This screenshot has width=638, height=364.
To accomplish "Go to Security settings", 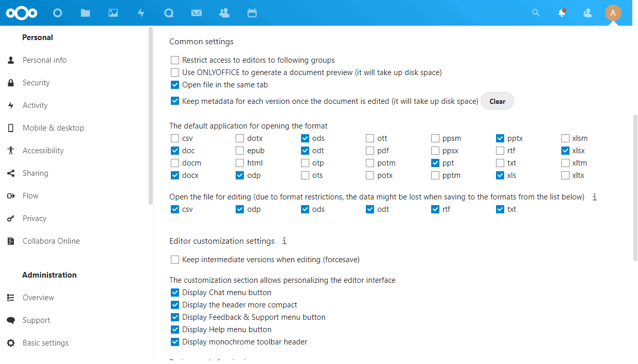I will point(36,83).
